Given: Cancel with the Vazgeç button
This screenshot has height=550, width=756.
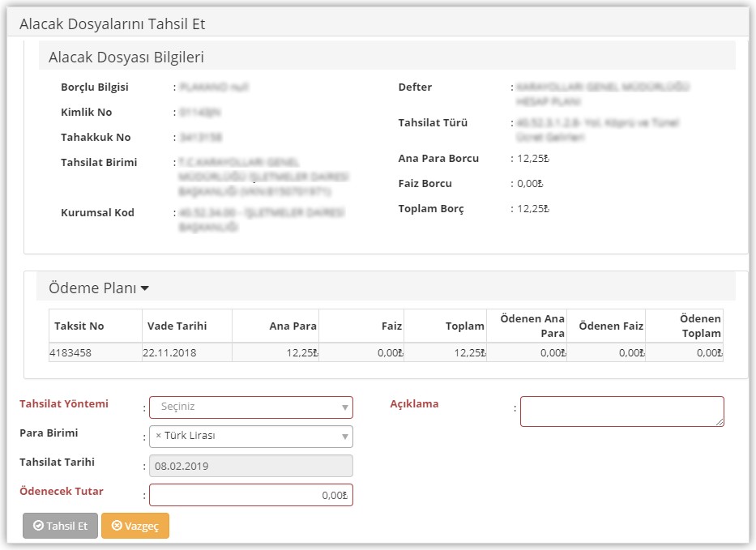Looking at the screenshot, I should pyautogui.click(x=135, y=526).
